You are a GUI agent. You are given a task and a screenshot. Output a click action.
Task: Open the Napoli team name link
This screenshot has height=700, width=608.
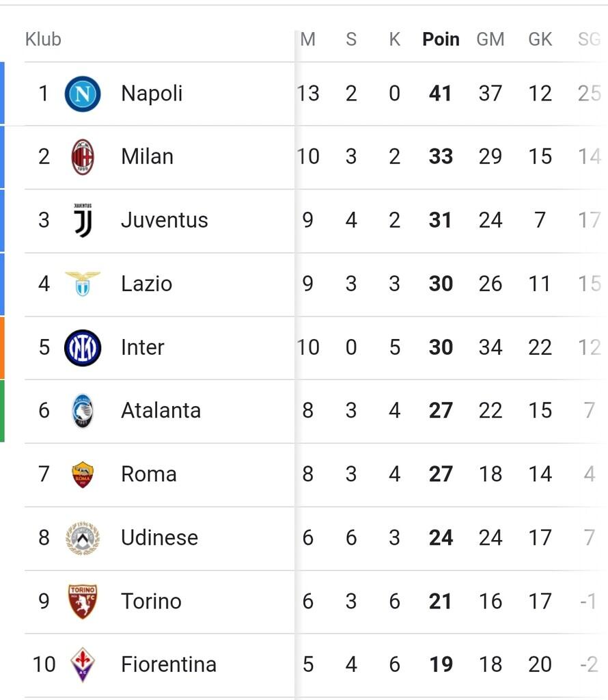tap(152, 94)
